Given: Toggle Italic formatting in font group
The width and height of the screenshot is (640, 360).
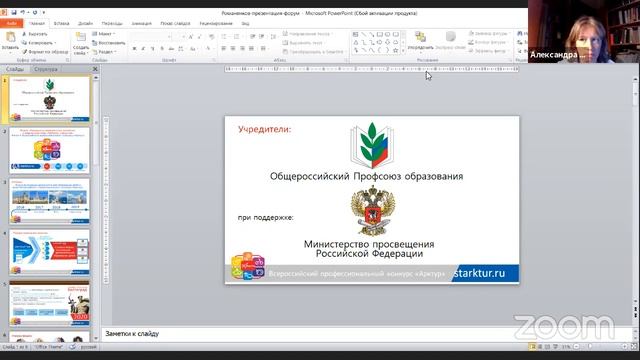Looking at the screenshot, I should pyautogui.click(x=143, y=49).
